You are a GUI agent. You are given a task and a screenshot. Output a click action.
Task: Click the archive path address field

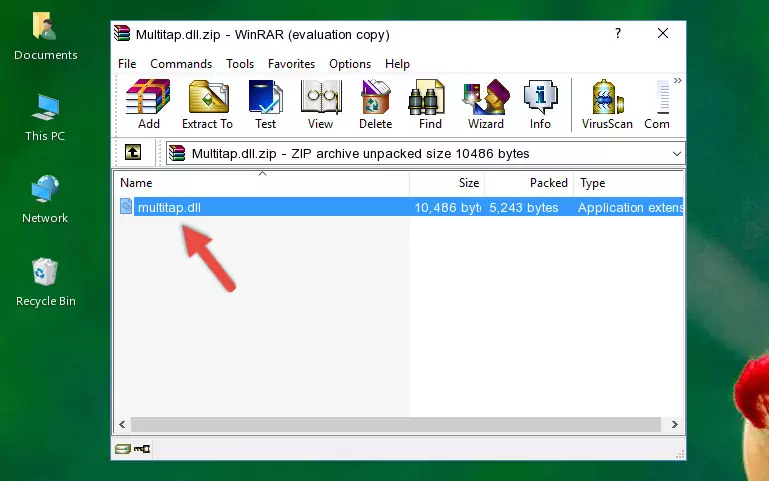(x=425, y=153)
